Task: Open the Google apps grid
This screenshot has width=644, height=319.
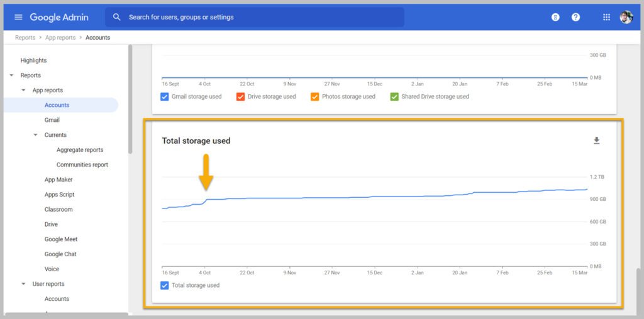Action: (x=606, y=17)
